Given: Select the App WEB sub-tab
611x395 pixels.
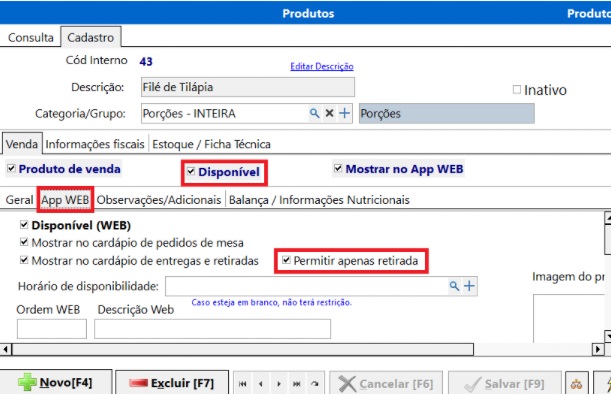Looking at the screenshot, I should [x=65, y=200].
